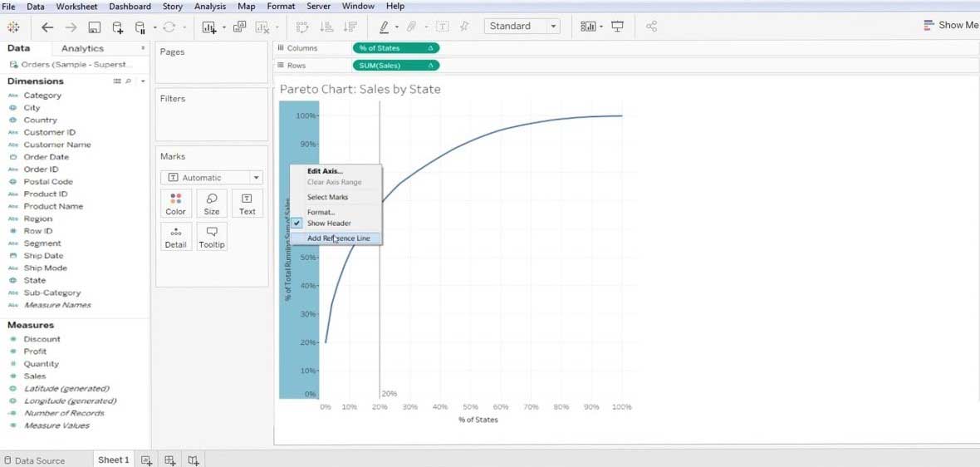
Task: Open the Analysis menu
Action: pyautogui.click(x=210, y=7)
